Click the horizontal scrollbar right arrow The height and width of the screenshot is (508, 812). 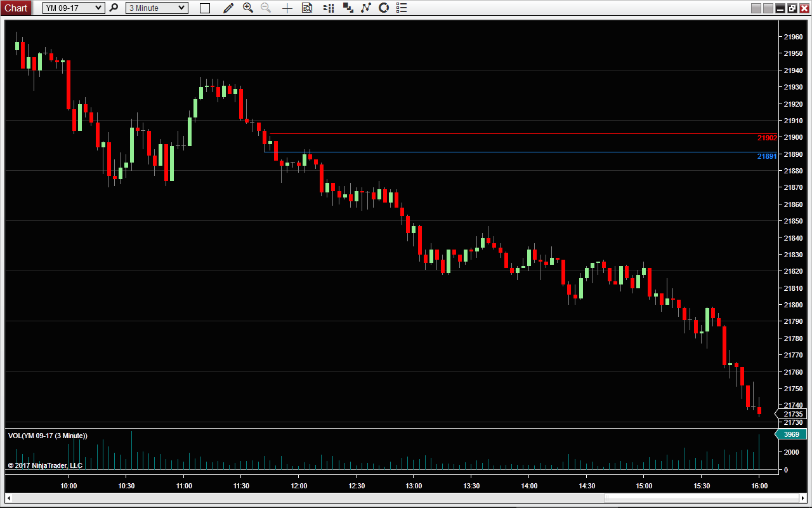(802, 498)
